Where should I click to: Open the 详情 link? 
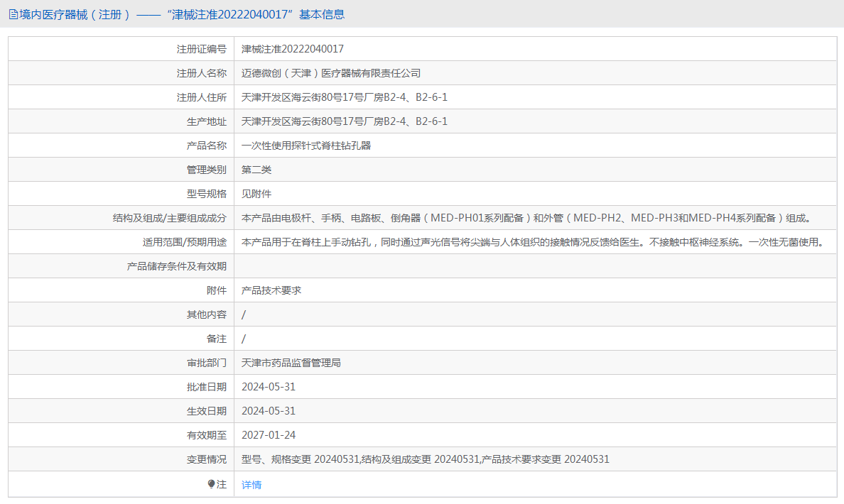(251, 485)
